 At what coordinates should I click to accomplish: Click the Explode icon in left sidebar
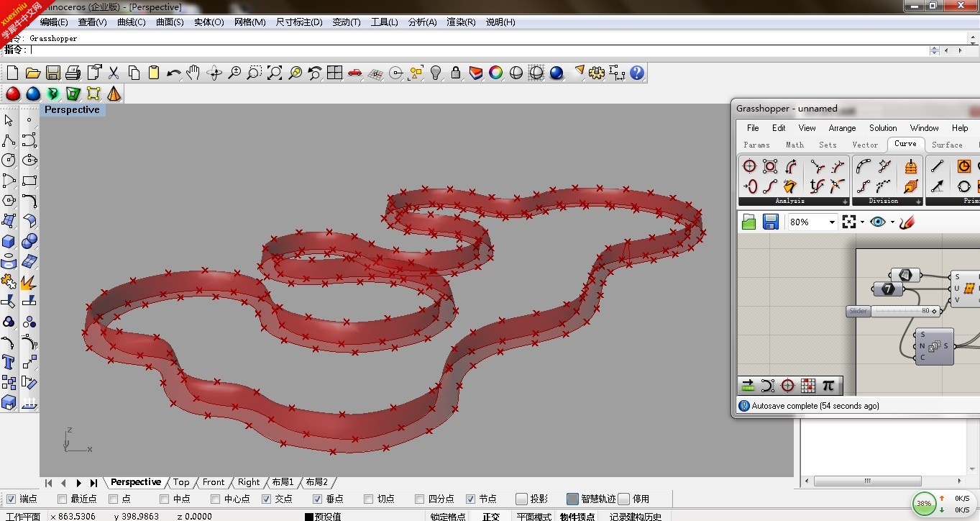click(29, 281)
